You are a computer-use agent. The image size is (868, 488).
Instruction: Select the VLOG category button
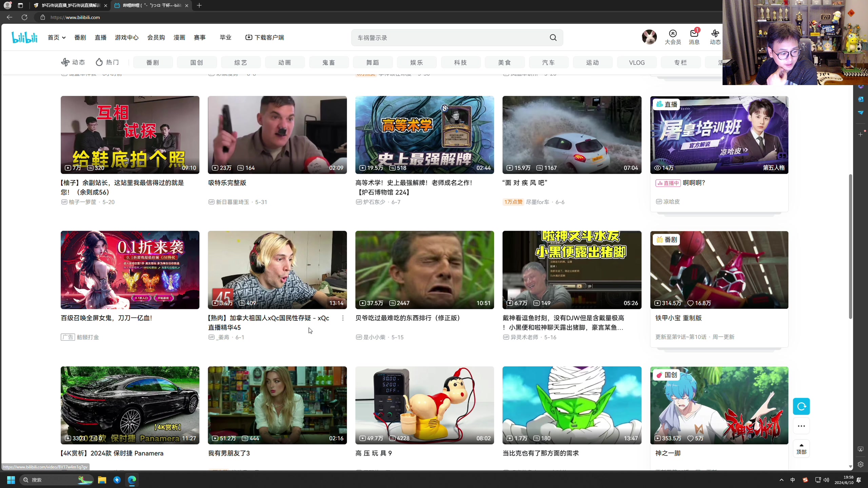coord(637,62)
